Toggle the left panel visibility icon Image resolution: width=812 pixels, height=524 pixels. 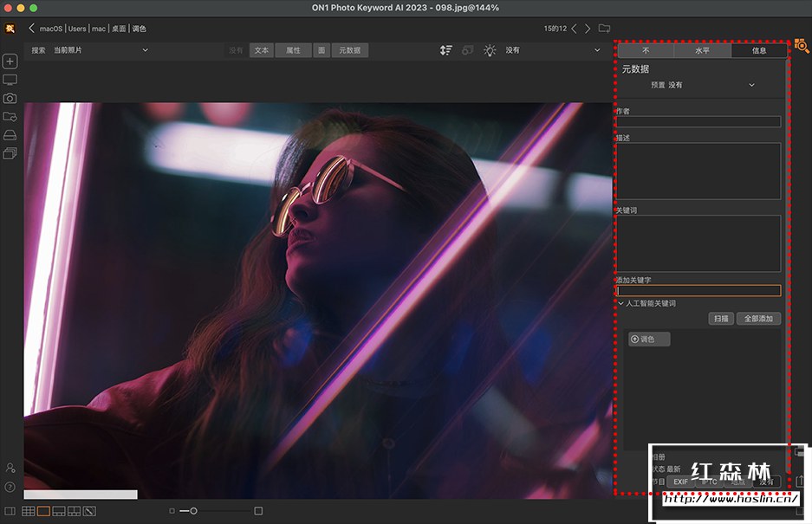click(10, 511)
